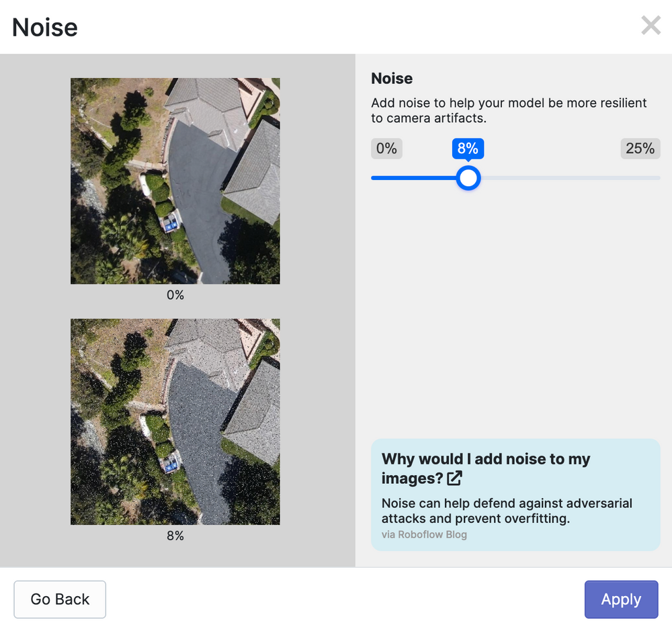Click the filled blue section of the slider track

point(417,178)
